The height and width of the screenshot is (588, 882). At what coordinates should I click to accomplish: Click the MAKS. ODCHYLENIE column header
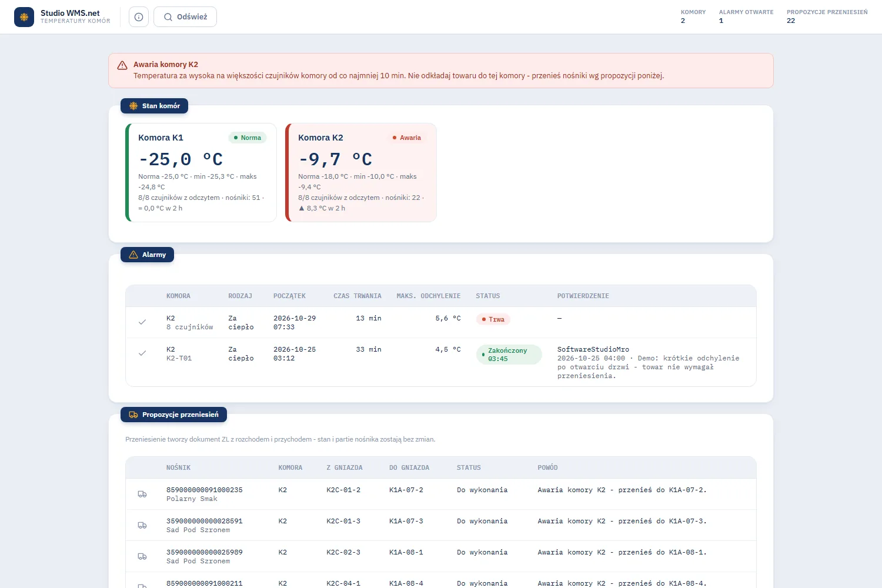point(429,296)
